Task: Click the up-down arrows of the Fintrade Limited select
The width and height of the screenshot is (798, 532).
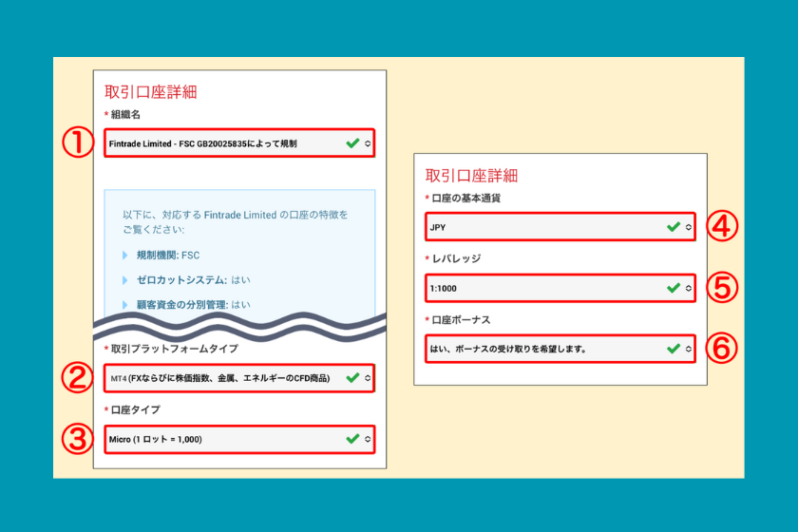Action: pos(368,143)
